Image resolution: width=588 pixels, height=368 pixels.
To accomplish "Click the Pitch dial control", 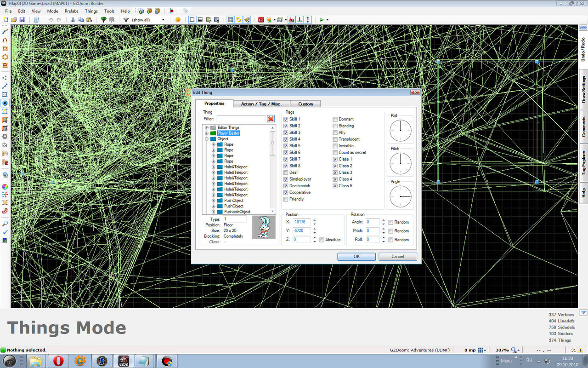I will click(x=401, y=163).
